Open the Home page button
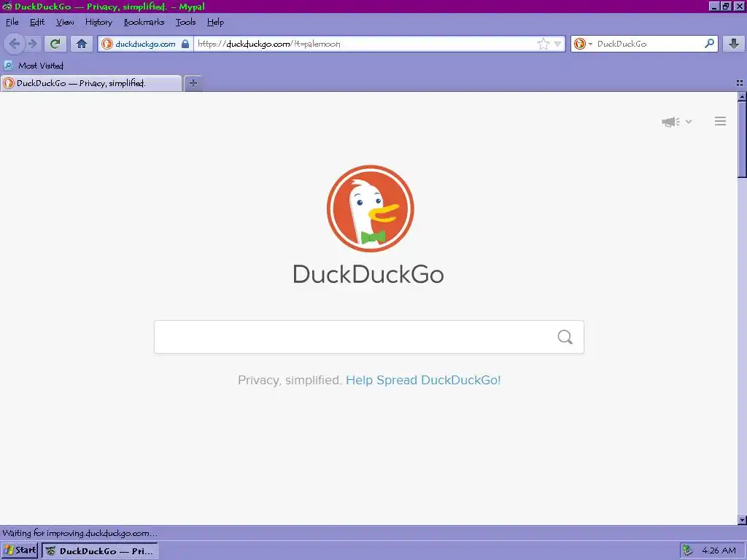Screen dimensions: 747x560 [82, 44]
